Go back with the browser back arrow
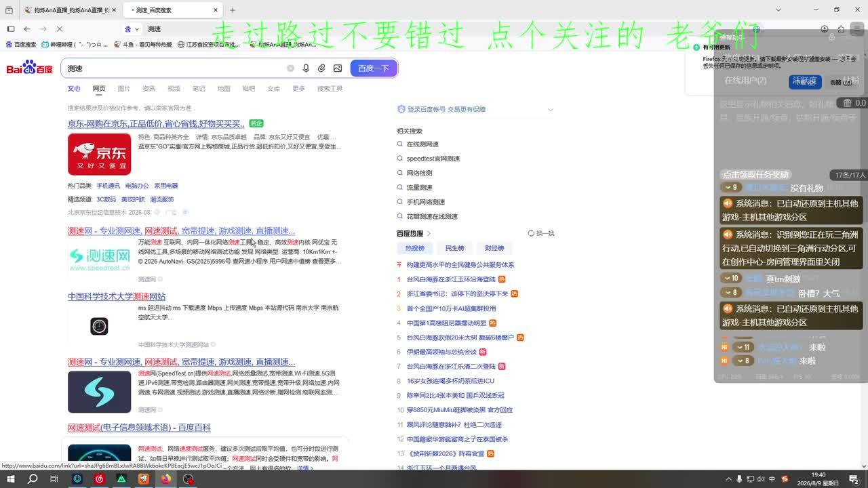This screenshot has width=868, height=488. coord(27,29)
